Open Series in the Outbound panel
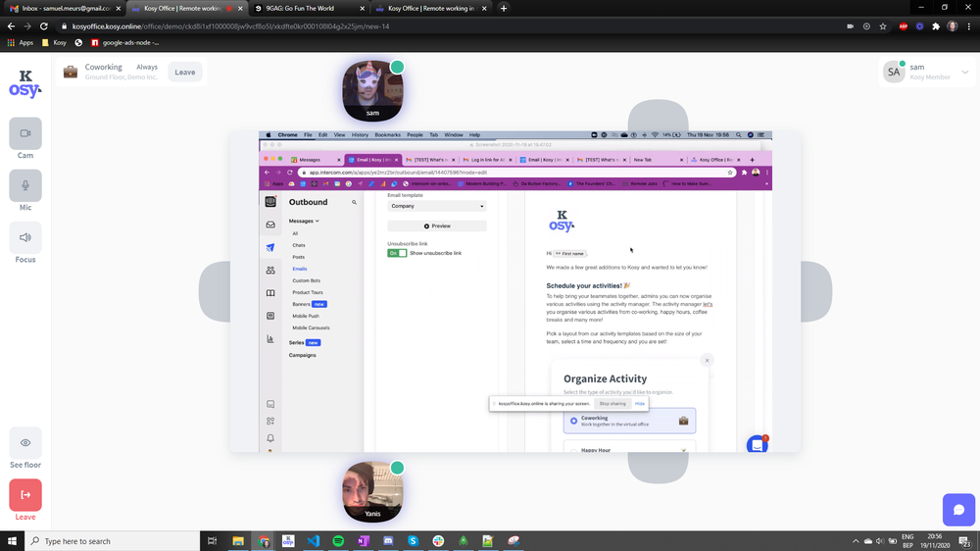 click(x=296, y=343)
